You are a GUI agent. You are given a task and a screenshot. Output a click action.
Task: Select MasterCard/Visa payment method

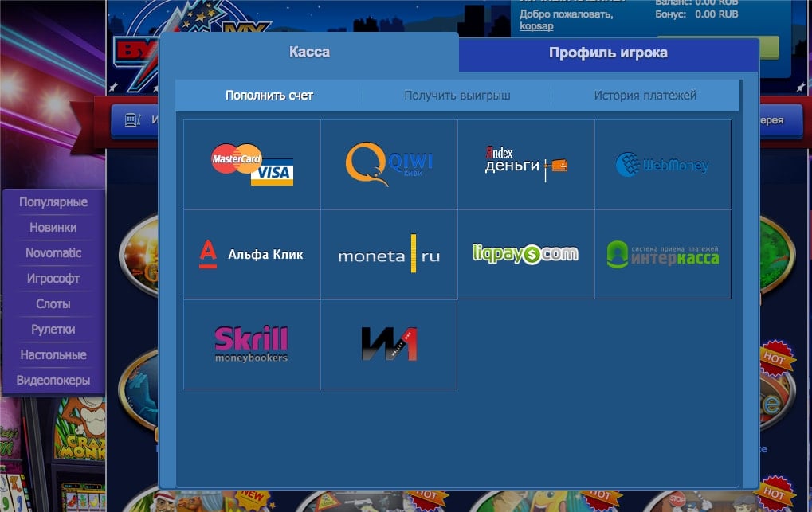click(252, 164)
